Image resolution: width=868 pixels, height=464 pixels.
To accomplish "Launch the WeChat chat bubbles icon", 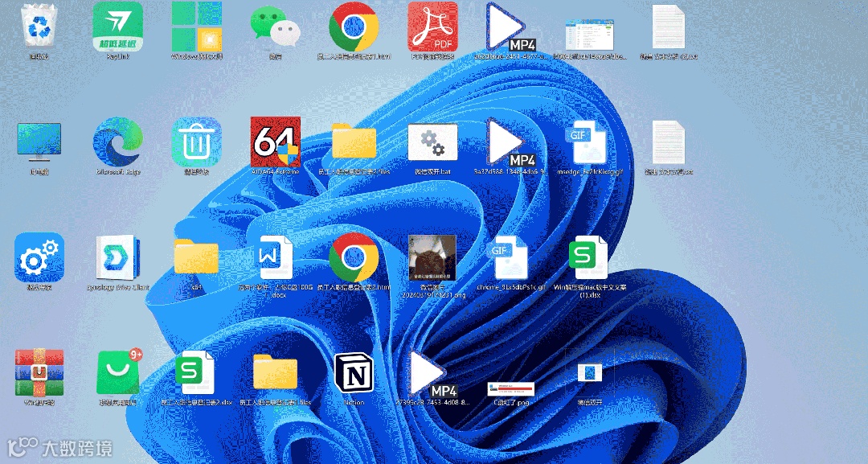I will coord(275,27).
